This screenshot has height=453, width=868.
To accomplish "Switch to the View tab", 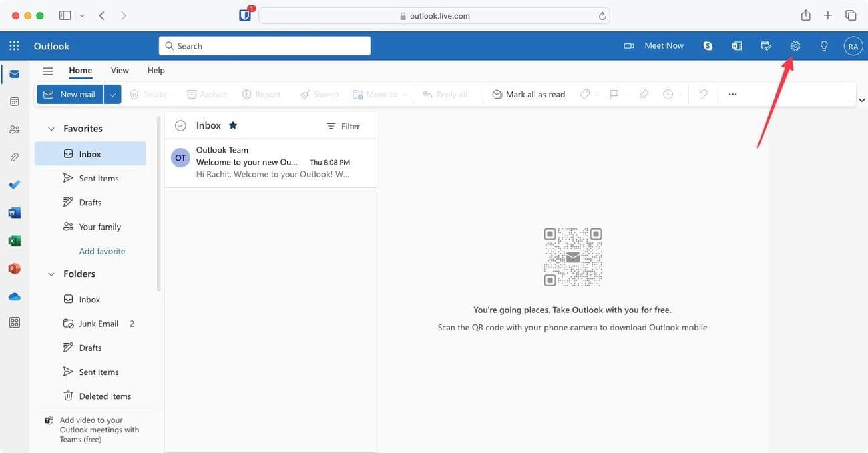I will click(x=120, y=70).
